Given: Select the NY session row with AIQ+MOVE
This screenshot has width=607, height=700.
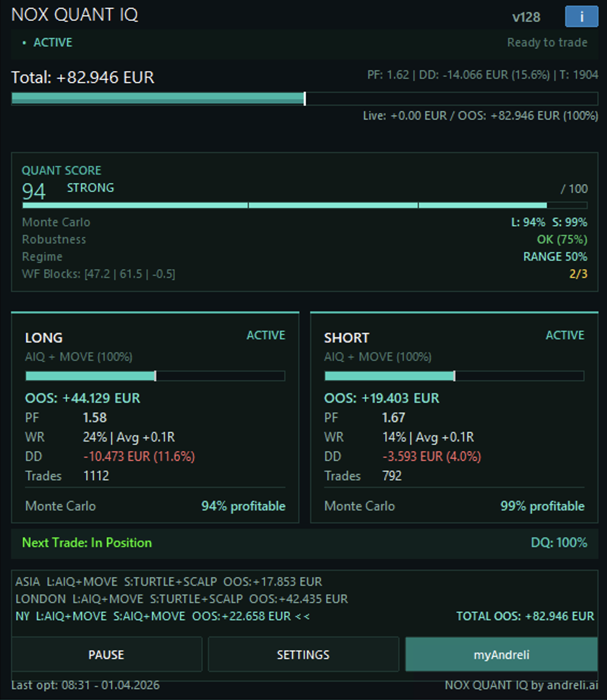Looking at the screenshot, I should [x=161, y=615].
